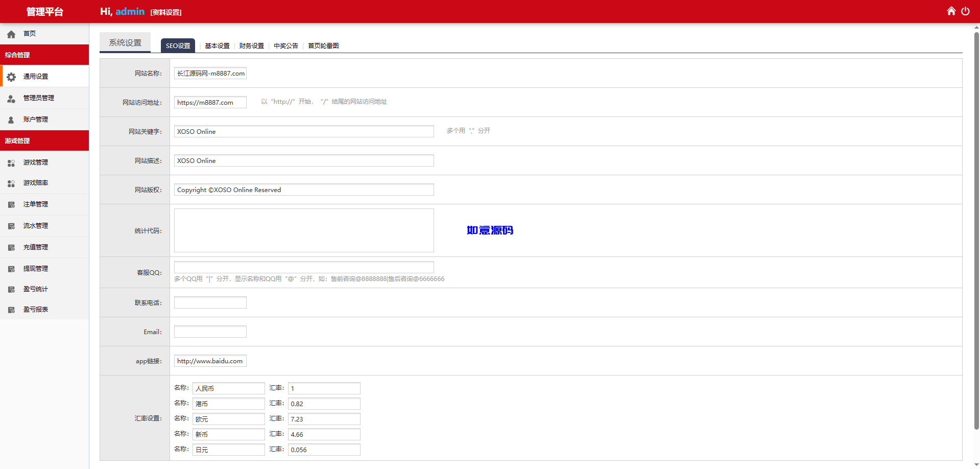
Task: Click the exchange rate field showing 0.056
Action: 324,450
